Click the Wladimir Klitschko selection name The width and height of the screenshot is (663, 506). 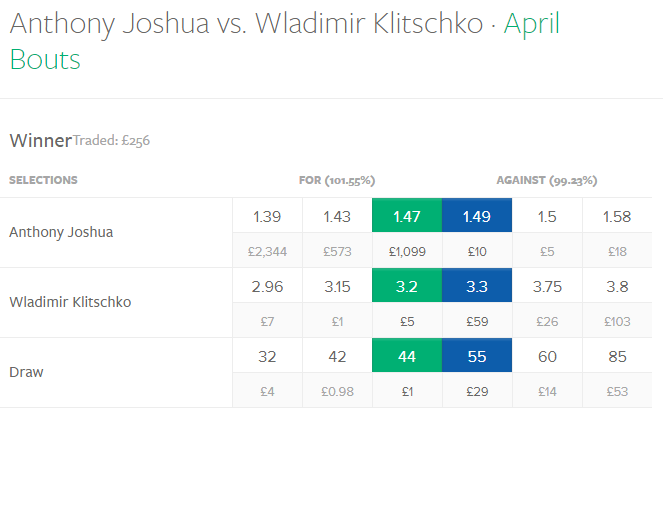point(70,302)
